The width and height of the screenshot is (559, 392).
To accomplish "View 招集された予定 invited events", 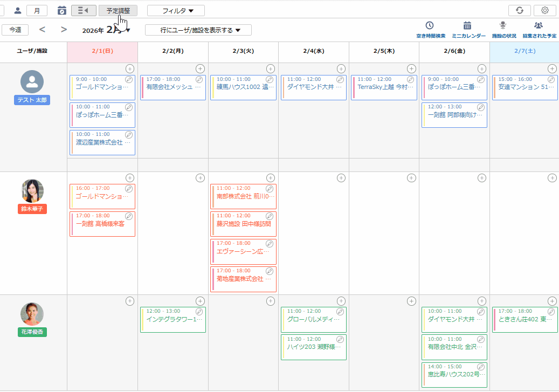I will point(539,29).
